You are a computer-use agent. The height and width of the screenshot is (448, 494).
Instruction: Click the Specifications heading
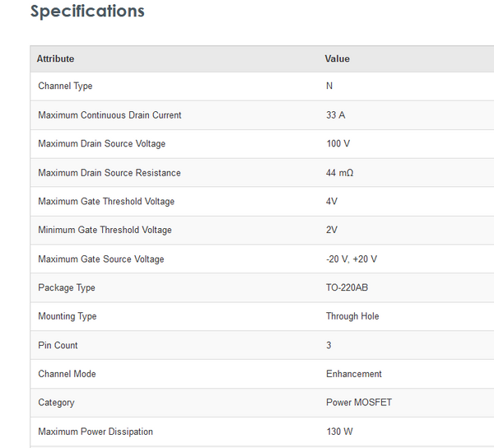(x=87, y=12)
